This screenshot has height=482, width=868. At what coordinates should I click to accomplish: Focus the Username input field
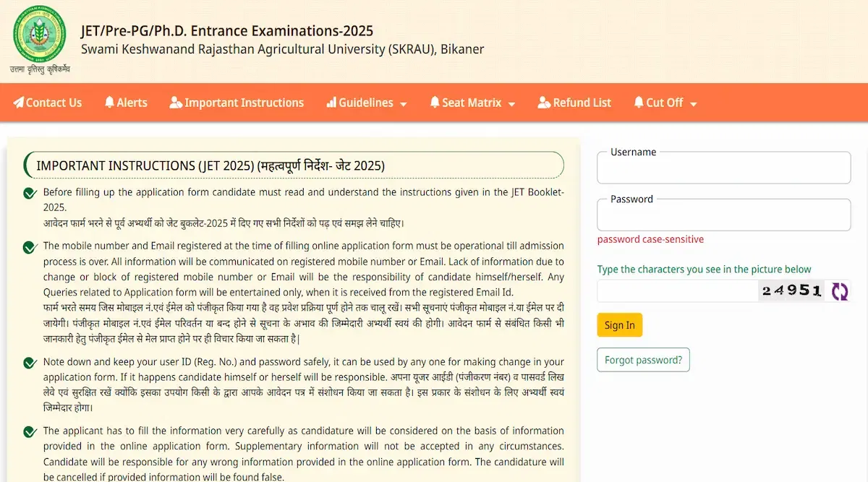click(x=723, y=171)
